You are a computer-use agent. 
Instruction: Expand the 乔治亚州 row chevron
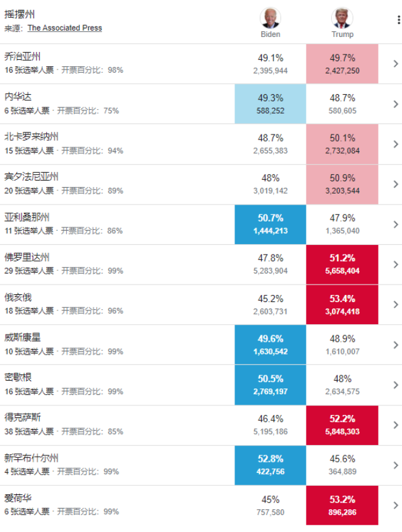click(x=396, y=64)
